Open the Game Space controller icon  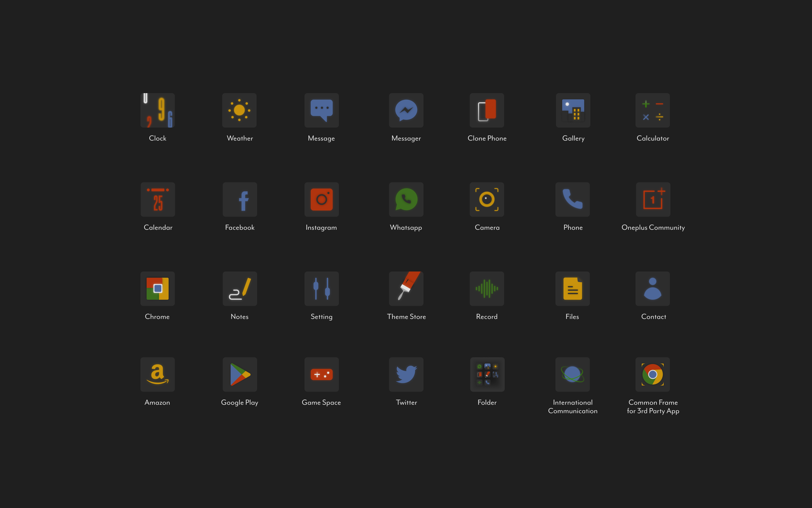321,374
